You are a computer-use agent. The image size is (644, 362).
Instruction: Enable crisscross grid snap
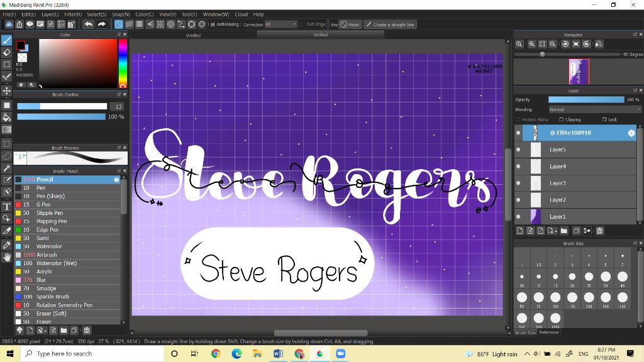[x=139, y=25]
